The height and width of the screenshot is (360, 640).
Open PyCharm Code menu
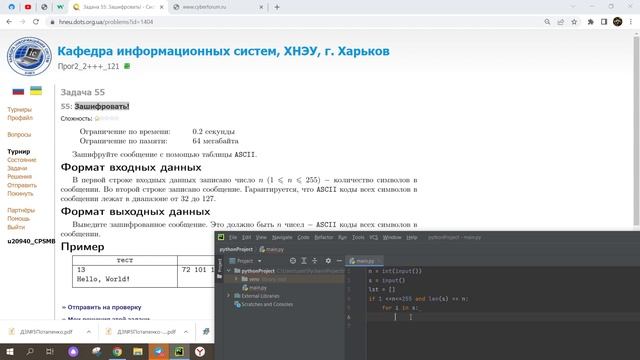click(303, 237)
